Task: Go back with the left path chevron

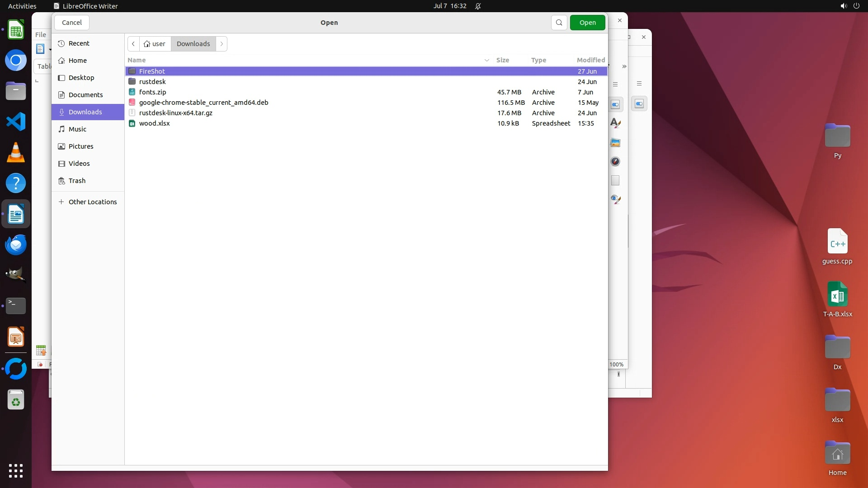Action: click(133, 44)
